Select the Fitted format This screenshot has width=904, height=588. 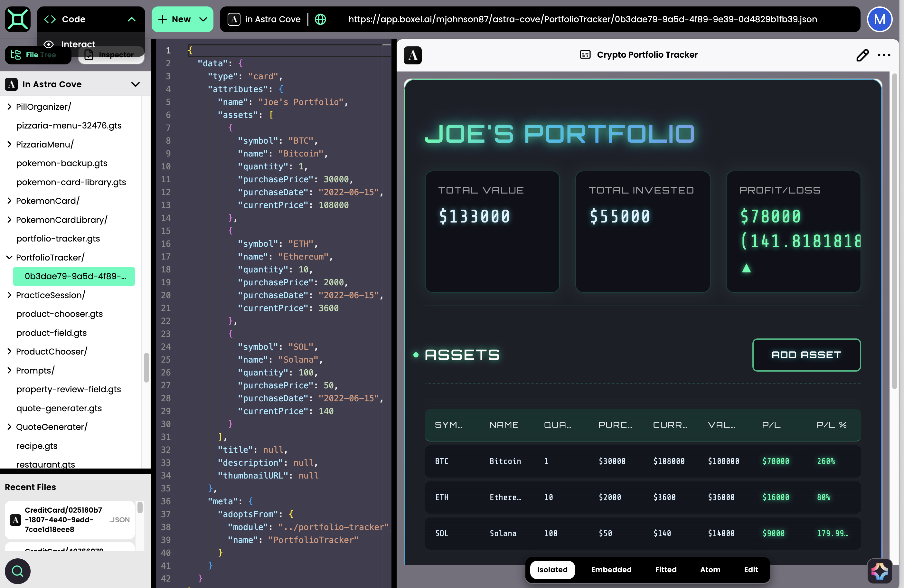click(x=665, y=569)
